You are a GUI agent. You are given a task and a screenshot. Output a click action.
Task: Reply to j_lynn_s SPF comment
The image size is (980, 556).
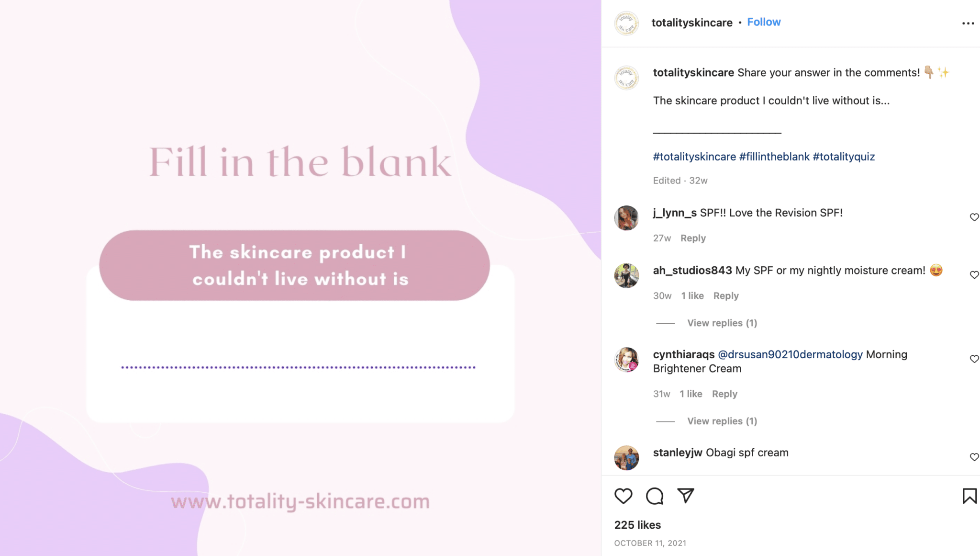693,238
